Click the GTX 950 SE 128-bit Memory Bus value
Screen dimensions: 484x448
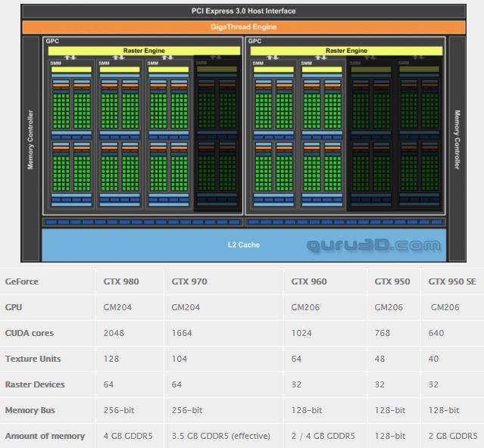coord(444,410)
